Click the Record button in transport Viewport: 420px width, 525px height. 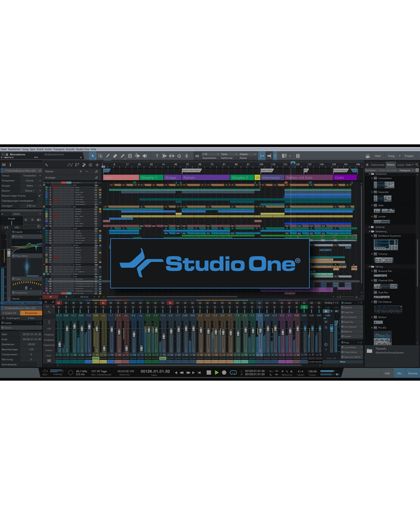(x=224, y=373)
